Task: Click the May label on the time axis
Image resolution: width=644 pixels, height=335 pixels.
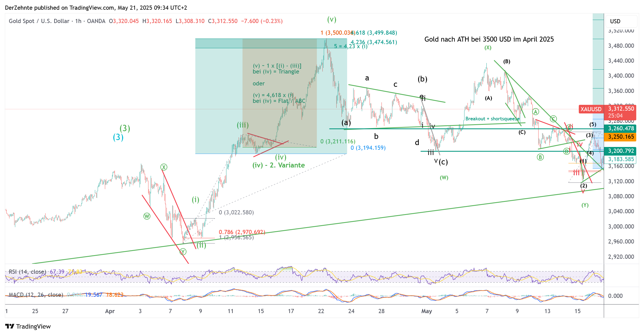Action: point(426,311)
